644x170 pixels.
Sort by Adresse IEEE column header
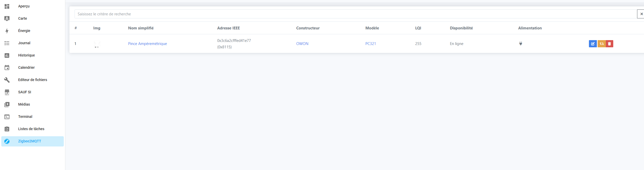(x=228, y=28)
